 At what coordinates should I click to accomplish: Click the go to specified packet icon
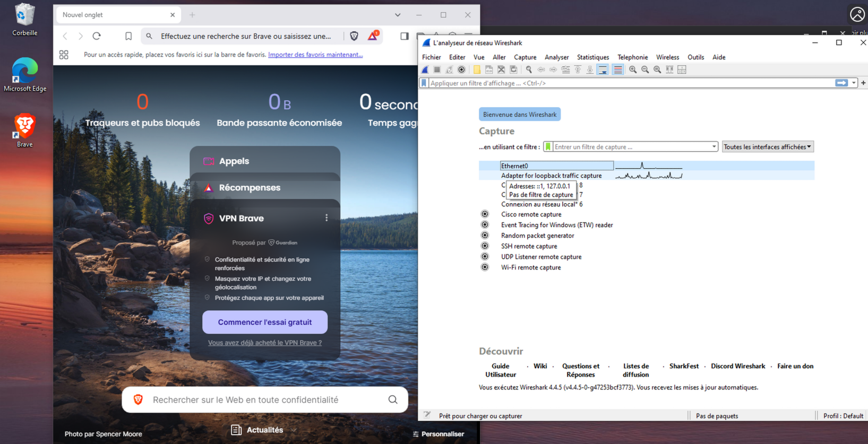pyautogui.click(x=565, y=69)
